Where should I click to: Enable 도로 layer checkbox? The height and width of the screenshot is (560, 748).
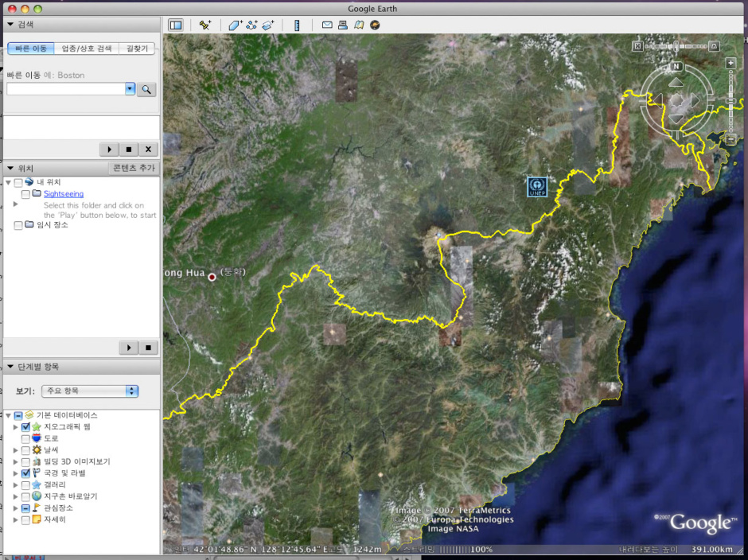tap(25, 438)
